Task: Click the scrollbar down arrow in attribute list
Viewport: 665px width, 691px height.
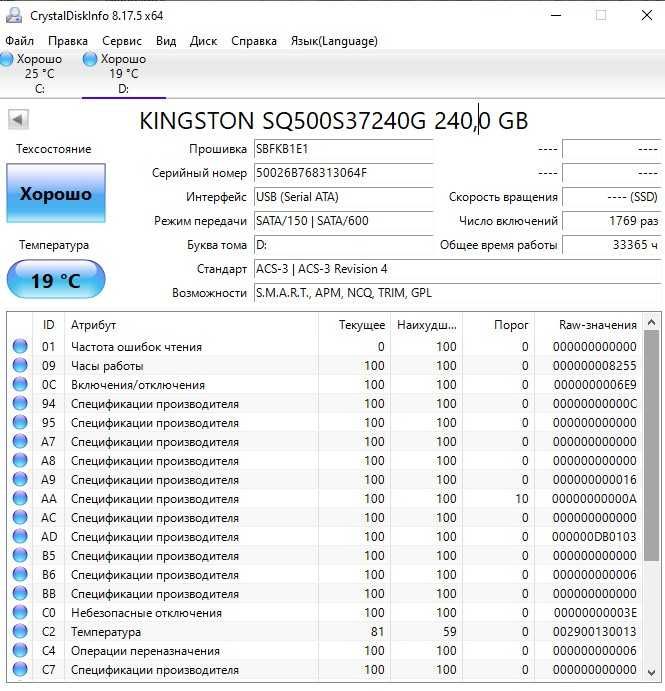Action: 651,672
